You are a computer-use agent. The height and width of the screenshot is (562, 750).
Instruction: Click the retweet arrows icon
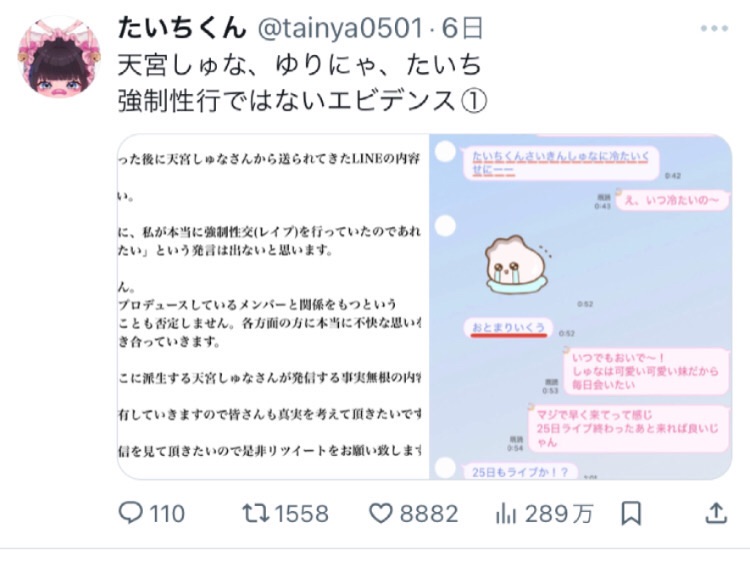point(256,513)
